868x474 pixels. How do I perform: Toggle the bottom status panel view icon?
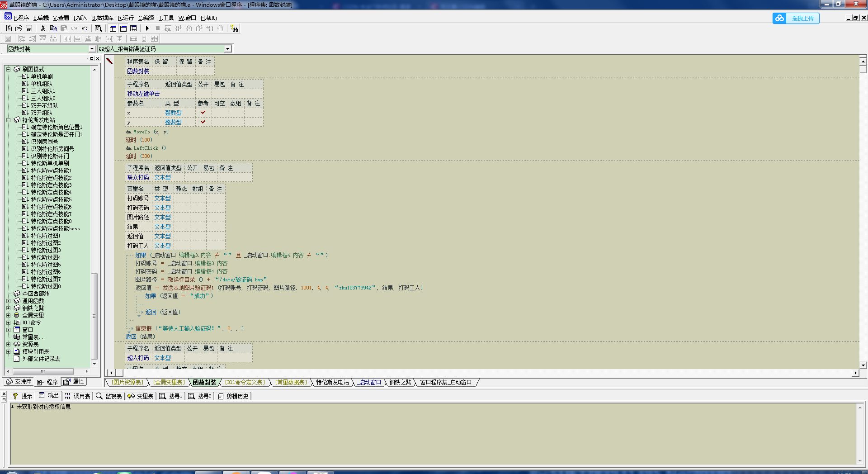pyautogui.click(x=123, y=28)
